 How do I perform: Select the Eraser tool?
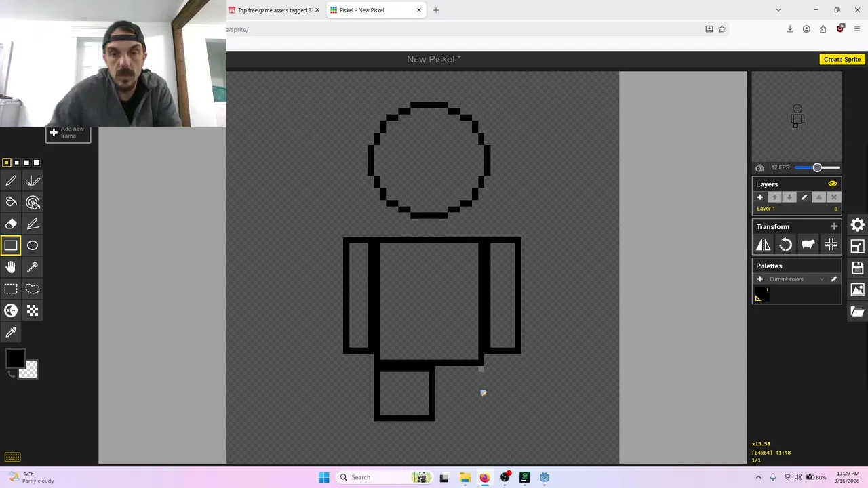tap(11, 224)
